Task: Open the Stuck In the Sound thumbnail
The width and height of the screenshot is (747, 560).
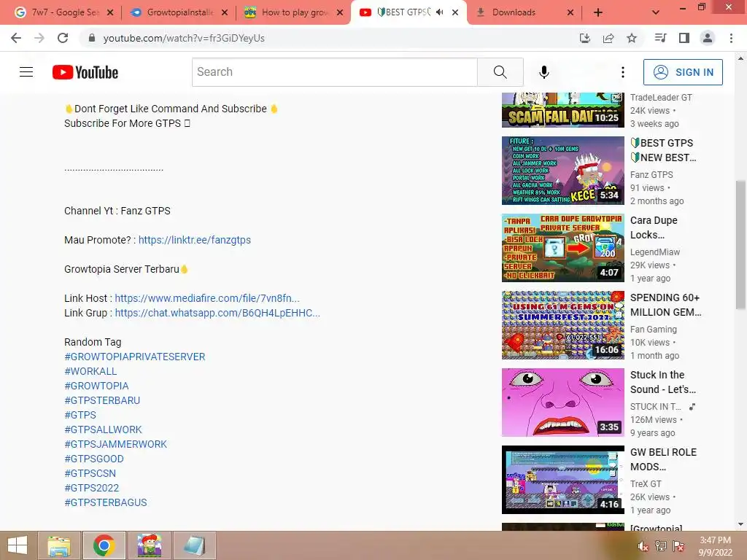Action: (x=562, y=402)
